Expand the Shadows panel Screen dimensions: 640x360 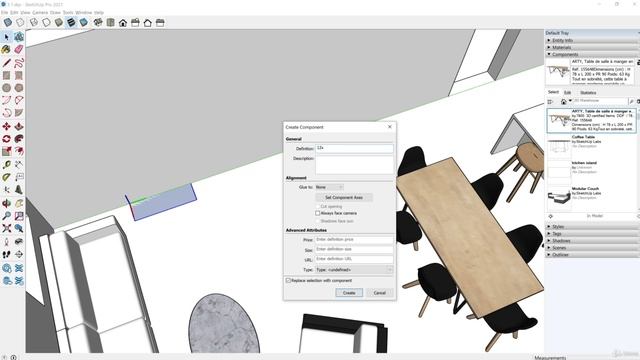[x=592, y=241]
